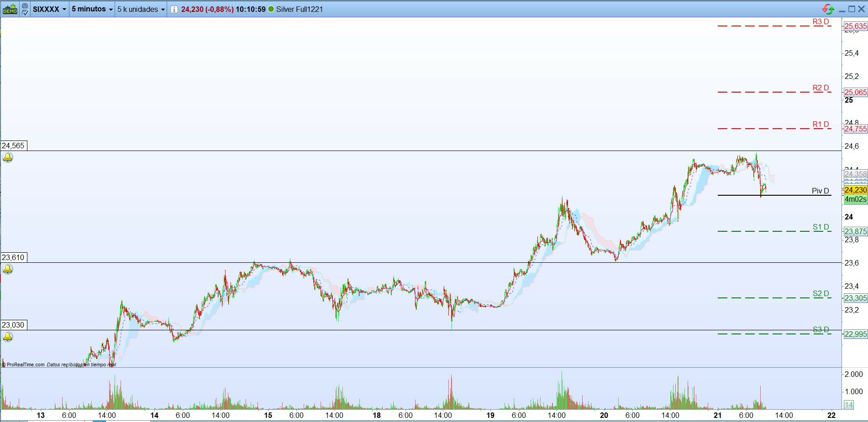The width and height of the screenshot is (868, 422).
Task: Click the 23,305 price tag on axis
Action: 855,298
